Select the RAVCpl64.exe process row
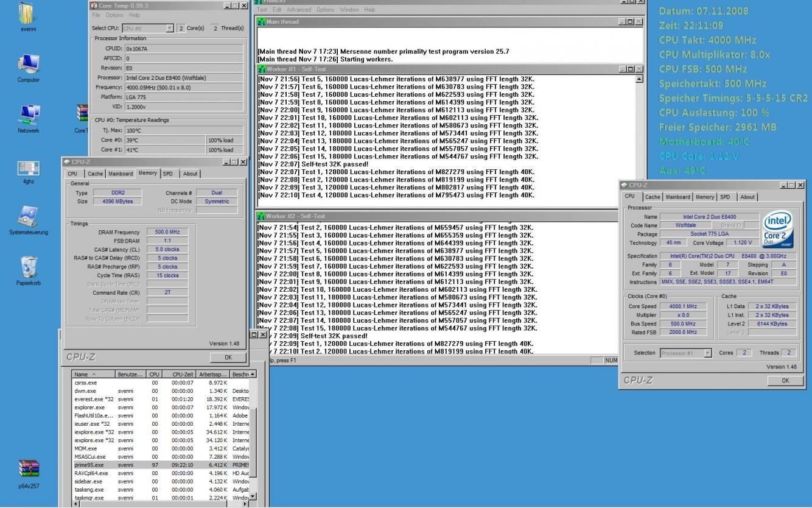The height and width of the screenshot is (508, 812). [161, 473]
